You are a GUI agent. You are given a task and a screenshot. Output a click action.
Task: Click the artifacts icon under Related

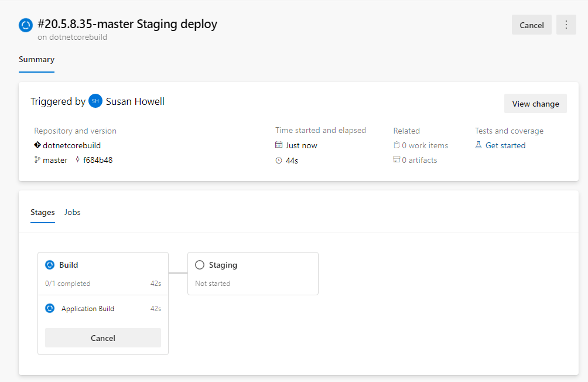pyautogui.click(x=398, y=159)
